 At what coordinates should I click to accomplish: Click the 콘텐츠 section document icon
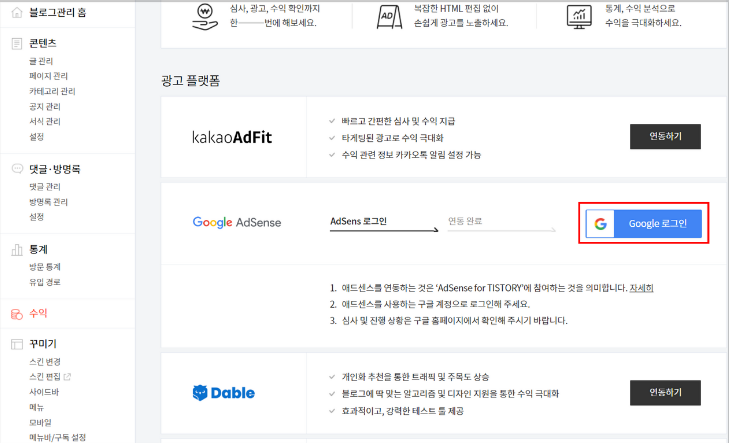click(x=17, y=44)
